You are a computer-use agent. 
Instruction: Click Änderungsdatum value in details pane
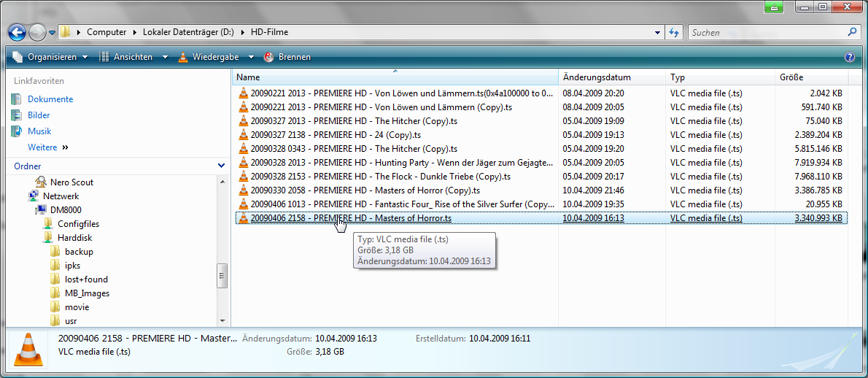[346, 338]
